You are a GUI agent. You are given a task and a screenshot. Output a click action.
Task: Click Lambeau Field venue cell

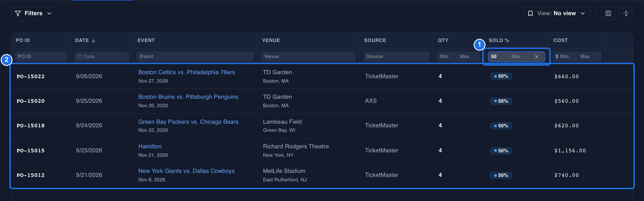[x=282, y=122]
